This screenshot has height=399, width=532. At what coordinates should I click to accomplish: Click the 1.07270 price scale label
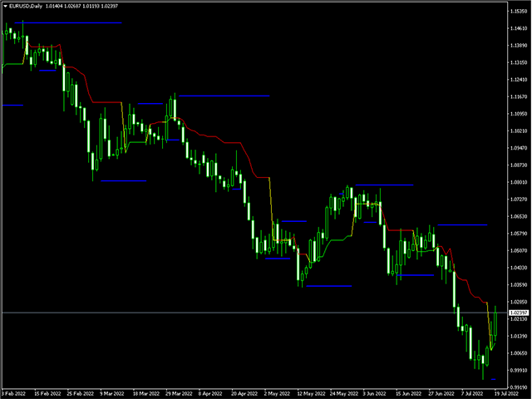pyautogui.click(x=519, y=199)
